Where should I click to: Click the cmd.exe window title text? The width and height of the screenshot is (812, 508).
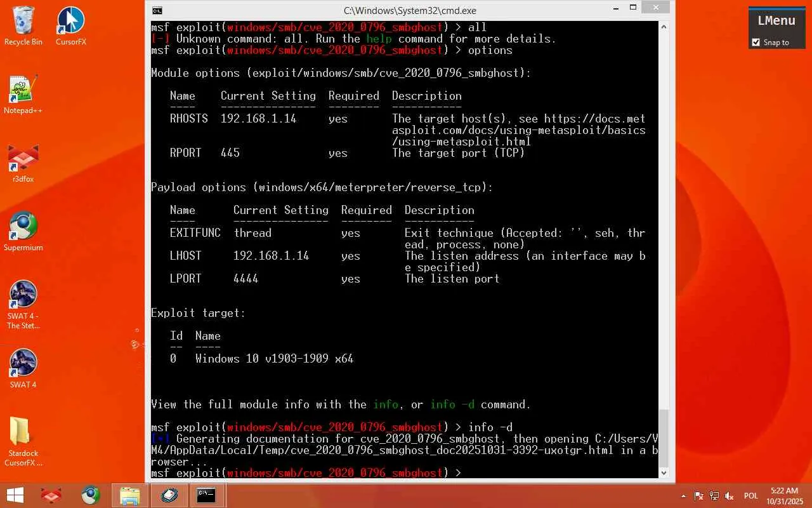[x=410, y=11]
